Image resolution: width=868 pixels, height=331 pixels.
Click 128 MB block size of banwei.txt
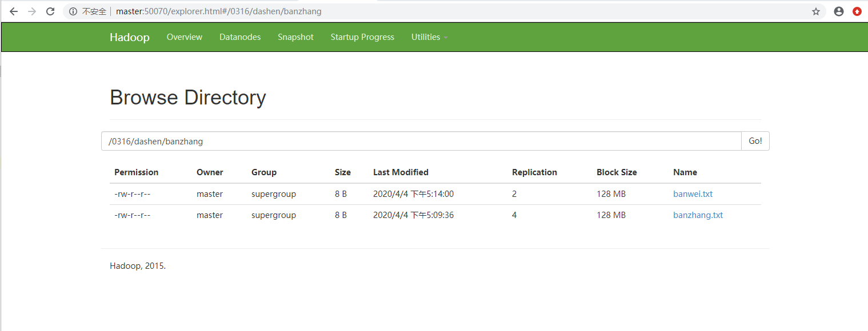pos(611,194)
